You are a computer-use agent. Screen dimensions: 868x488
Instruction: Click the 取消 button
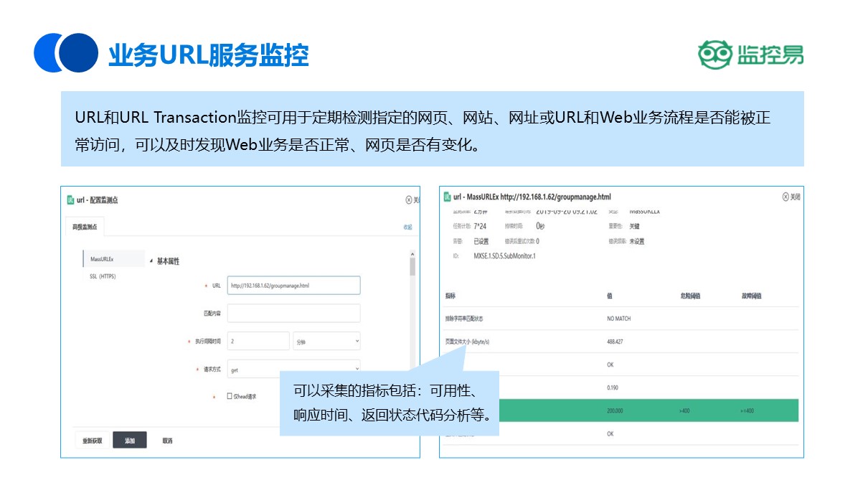pos(167,441)
